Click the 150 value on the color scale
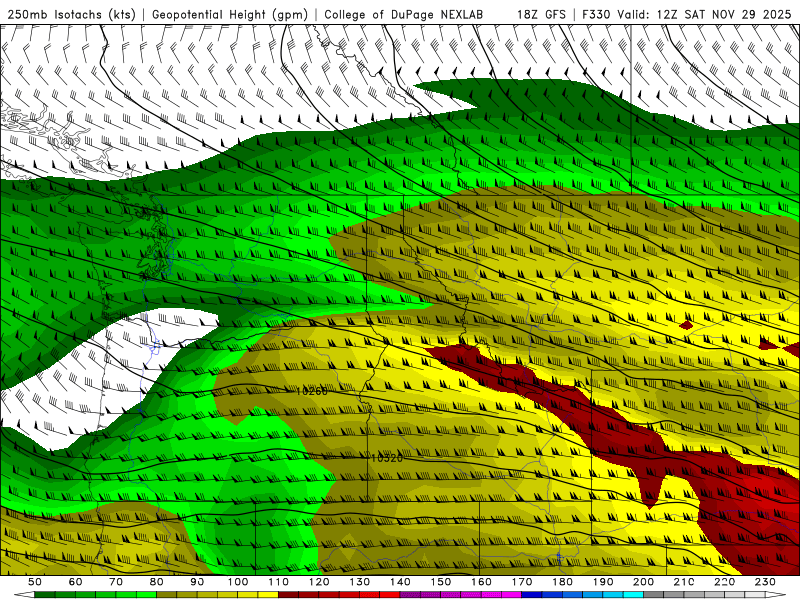This screenshot has height=600, width=800. pyautogui.click(x=441, y=582)
